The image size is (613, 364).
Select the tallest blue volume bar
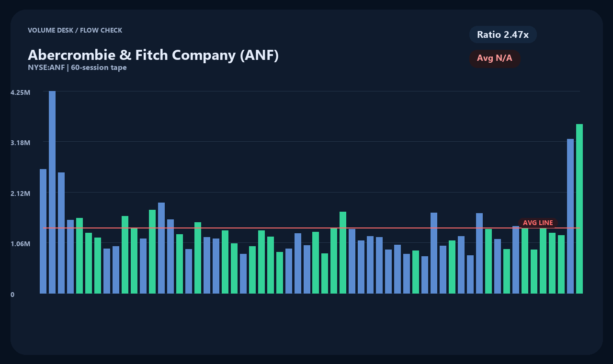pyautogui.click(x=52, y=192)
